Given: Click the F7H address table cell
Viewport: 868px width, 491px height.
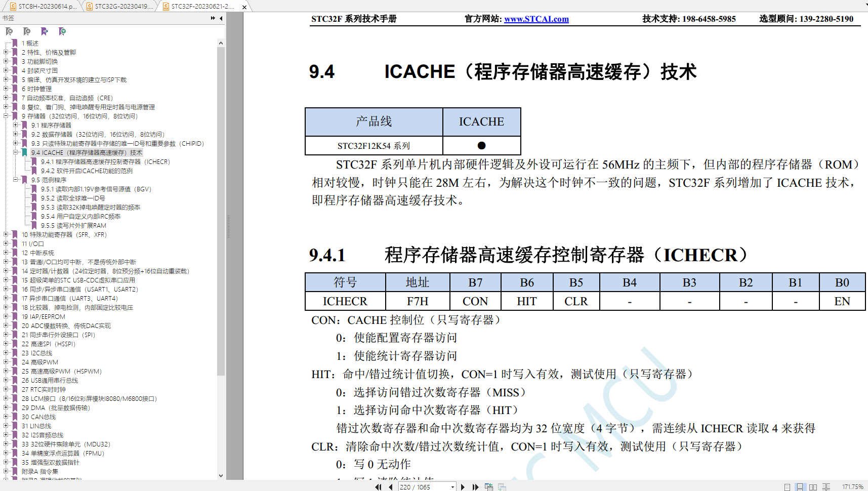Looking at the screenshot, I should point(418,301).
